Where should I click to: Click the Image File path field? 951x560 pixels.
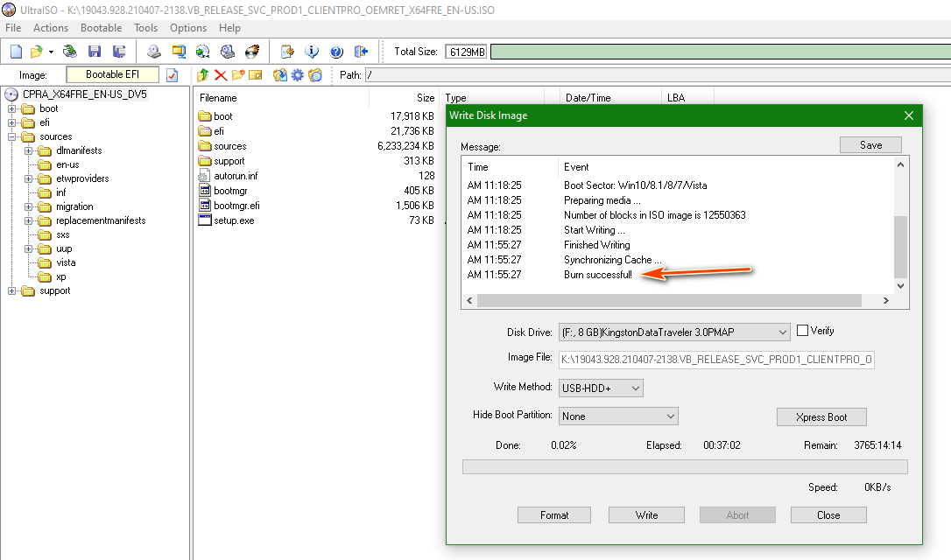(x=716, y=360)
